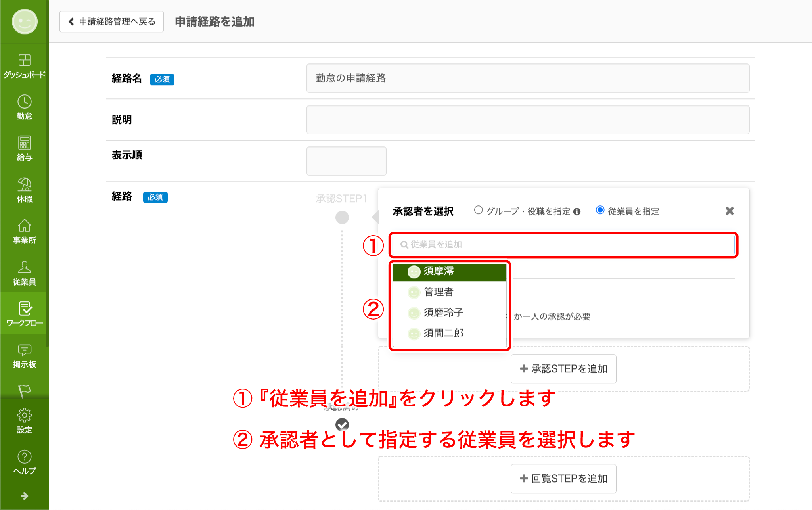Open the Workflow (ワークフロー) sidebar item

(25, 314)
